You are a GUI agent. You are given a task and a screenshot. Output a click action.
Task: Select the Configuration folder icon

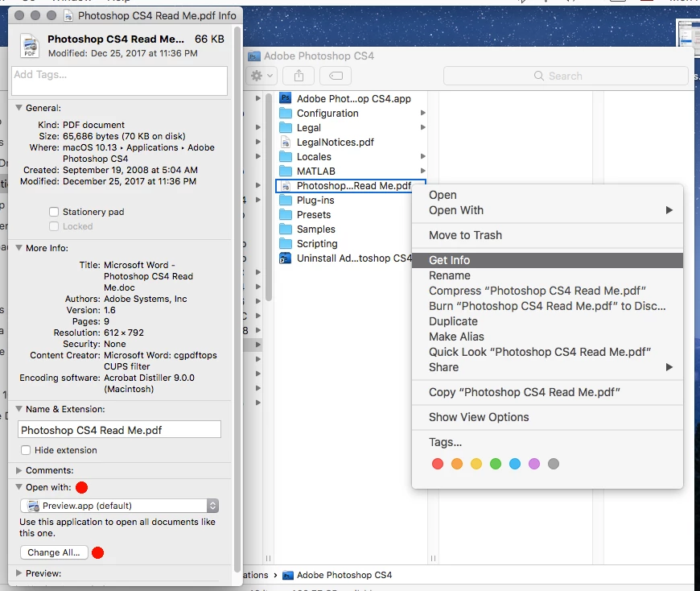coord(286,113)
